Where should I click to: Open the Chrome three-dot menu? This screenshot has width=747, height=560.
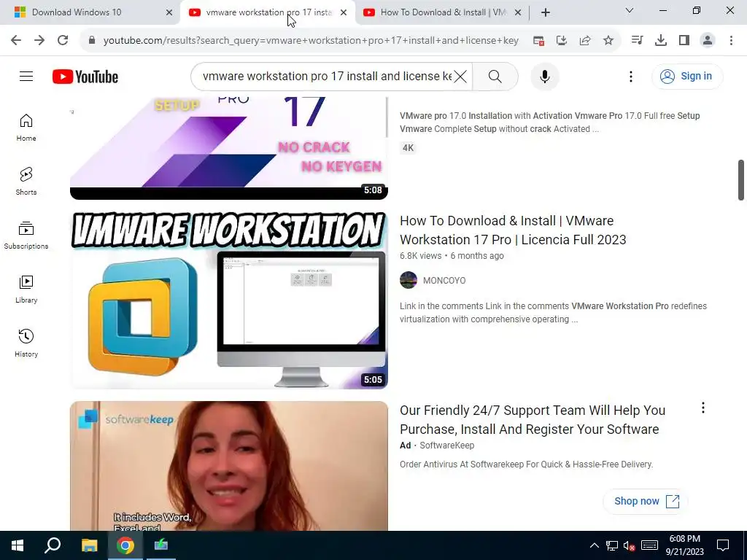(731, 41)
